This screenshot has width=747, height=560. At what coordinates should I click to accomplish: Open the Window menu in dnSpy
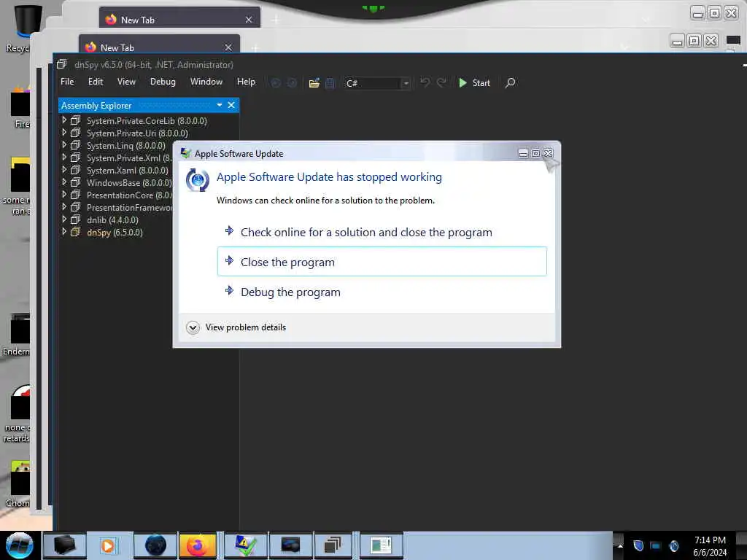[206, 82]
